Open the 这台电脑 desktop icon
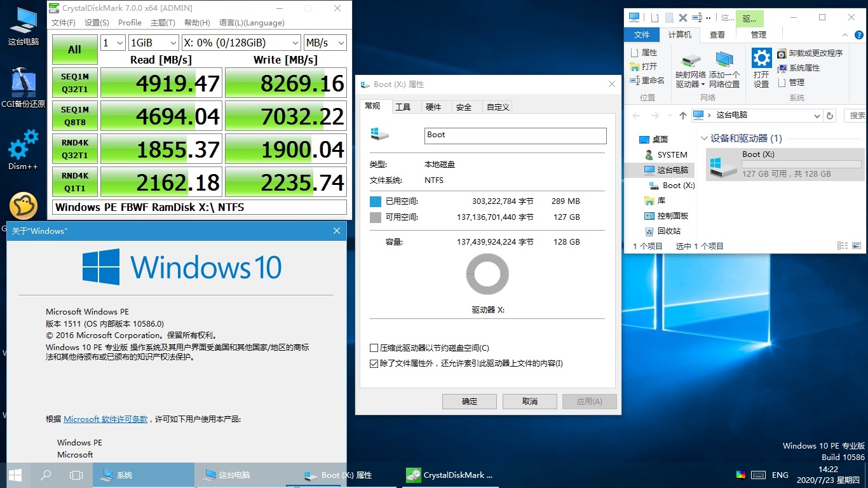 tap(23, 27)
